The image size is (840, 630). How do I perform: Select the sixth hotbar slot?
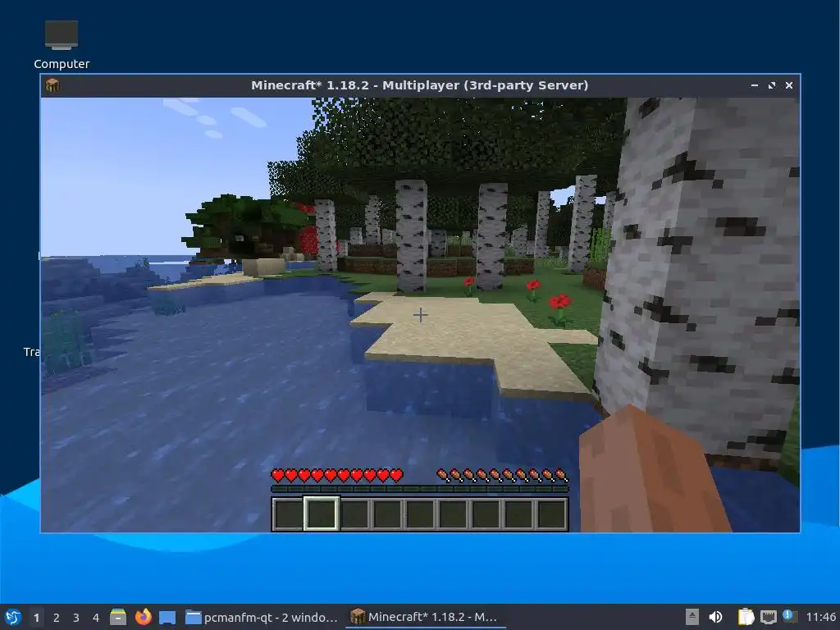pos(453,514)
